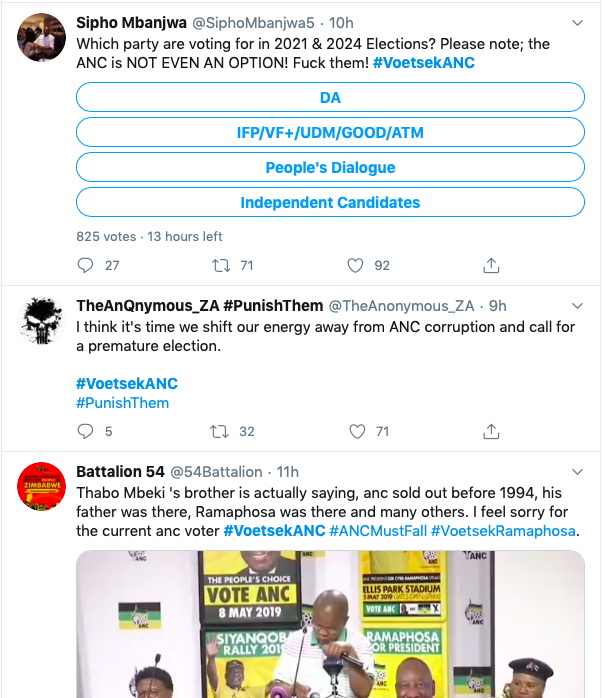Pick Independent Candidates poll option
Viewport: 605px width, 698px height.
pyautogui.click(x=330, y=202)
